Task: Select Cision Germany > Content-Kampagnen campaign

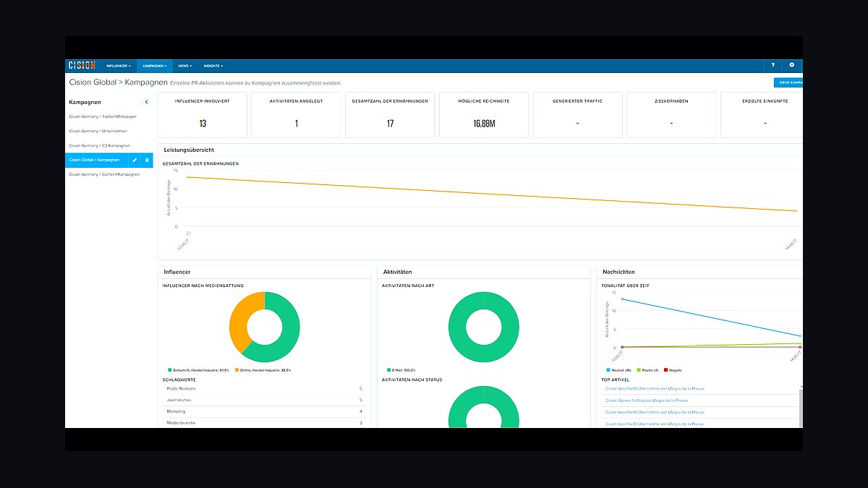Action: 105,174
